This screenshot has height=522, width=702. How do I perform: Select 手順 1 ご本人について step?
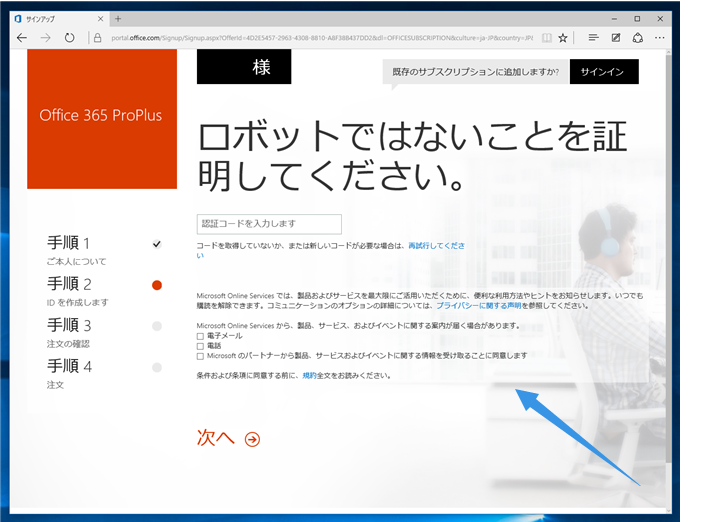(104, 250)
